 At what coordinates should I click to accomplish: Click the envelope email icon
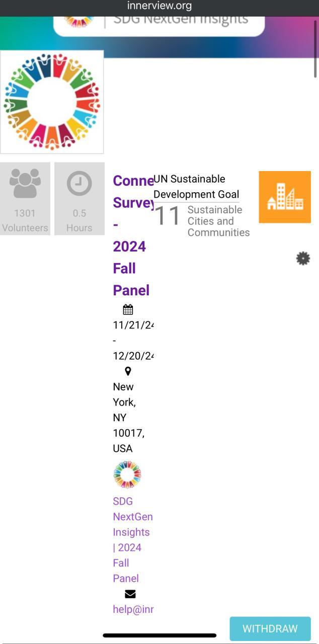coord(130,594)
